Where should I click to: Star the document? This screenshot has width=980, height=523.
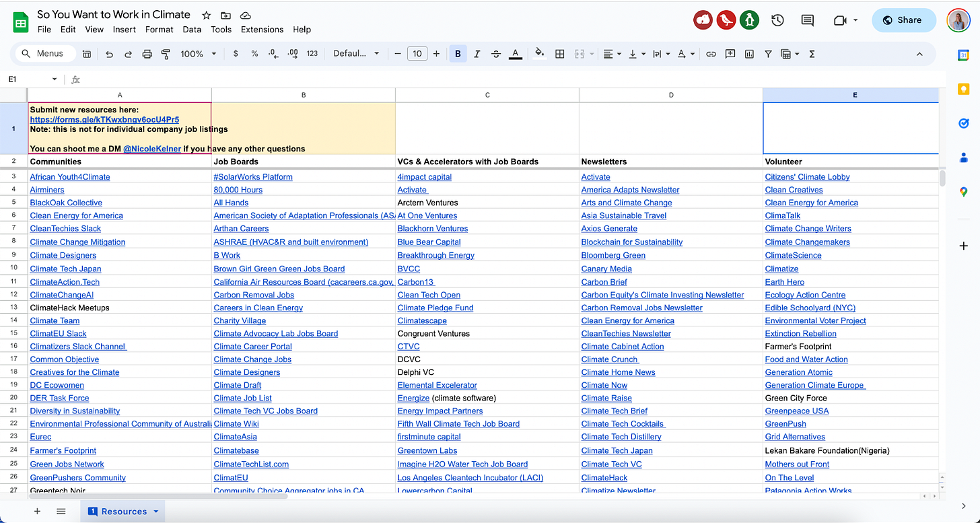pyautogui.click(x=207, y=15)
